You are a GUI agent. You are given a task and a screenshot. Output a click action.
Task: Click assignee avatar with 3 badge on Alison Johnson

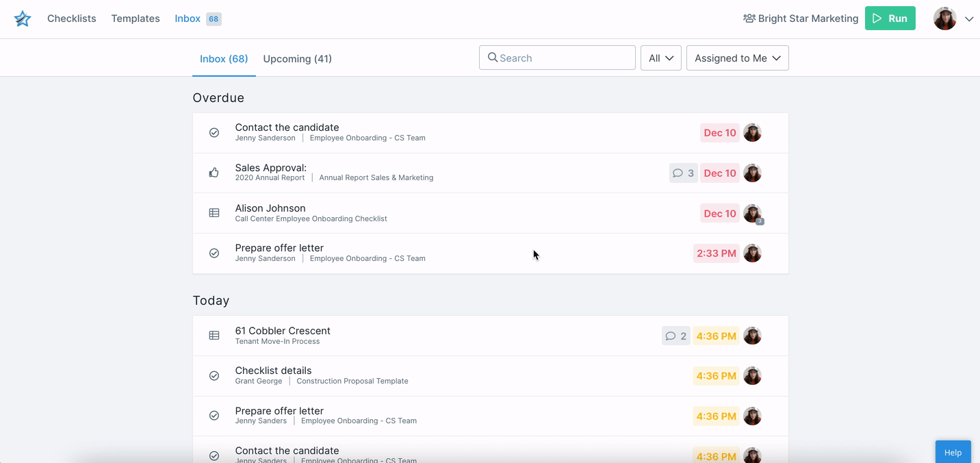753,214
